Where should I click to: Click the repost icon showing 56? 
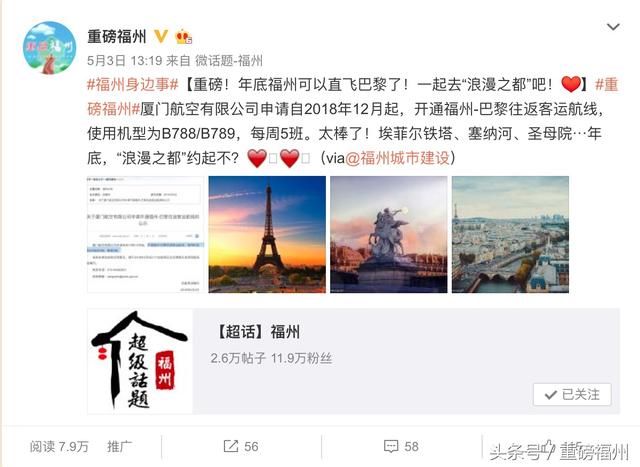pos(231,446)
